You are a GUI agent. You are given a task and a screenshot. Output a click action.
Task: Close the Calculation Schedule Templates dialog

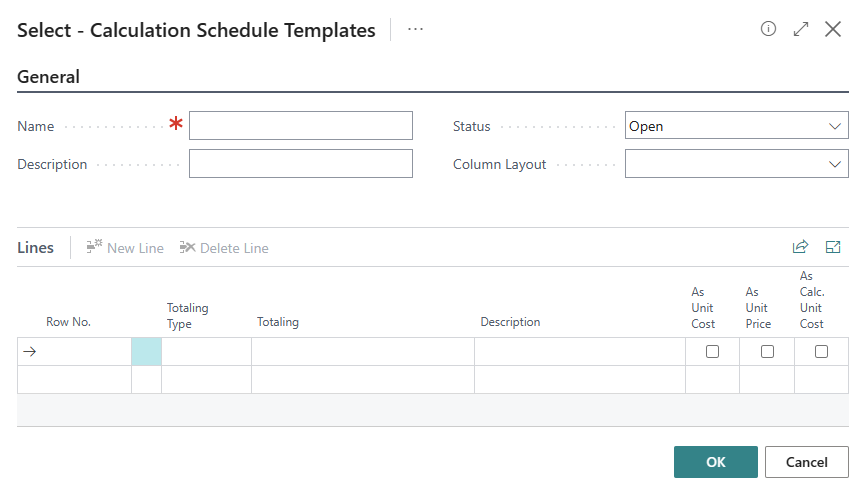(833, 29)
